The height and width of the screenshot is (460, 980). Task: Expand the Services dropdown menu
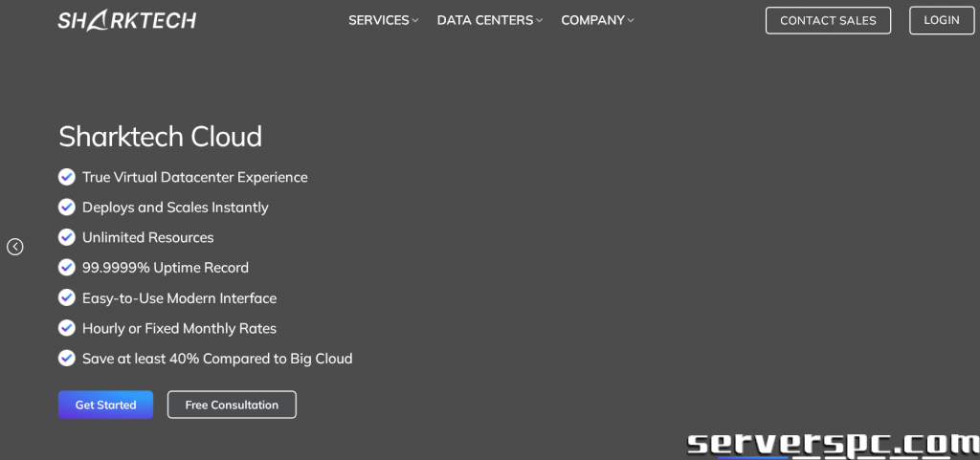coord(383,20)
